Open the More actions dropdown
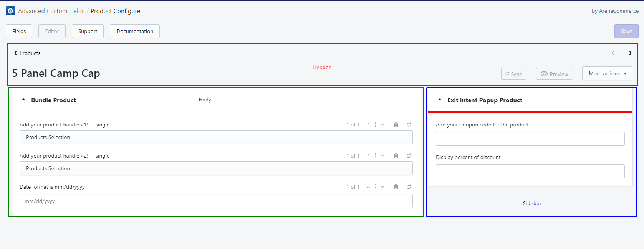Image resolution: width=644 pixels, height=249 pixels. point(607,73)
